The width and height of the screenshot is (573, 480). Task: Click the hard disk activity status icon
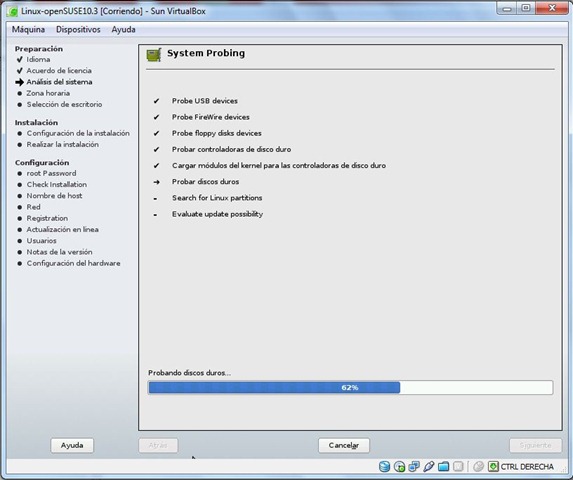tap(384, 466)
